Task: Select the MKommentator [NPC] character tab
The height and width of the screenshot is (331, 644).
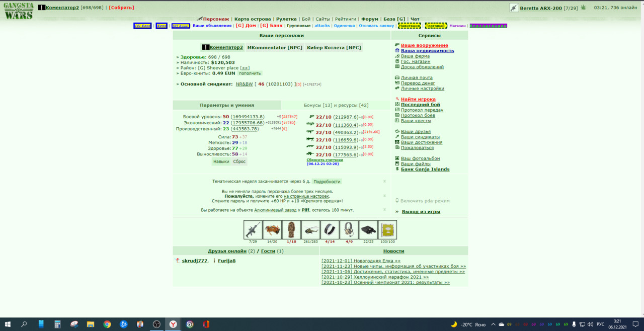Action: coord(275,47)
